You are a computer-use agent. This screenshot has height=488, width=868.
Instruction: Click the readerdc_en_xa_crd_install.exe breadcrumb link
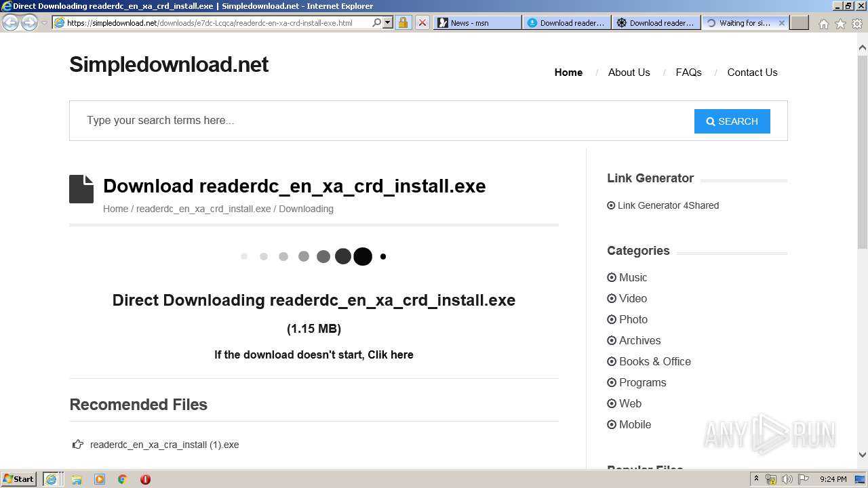[203, 209]
